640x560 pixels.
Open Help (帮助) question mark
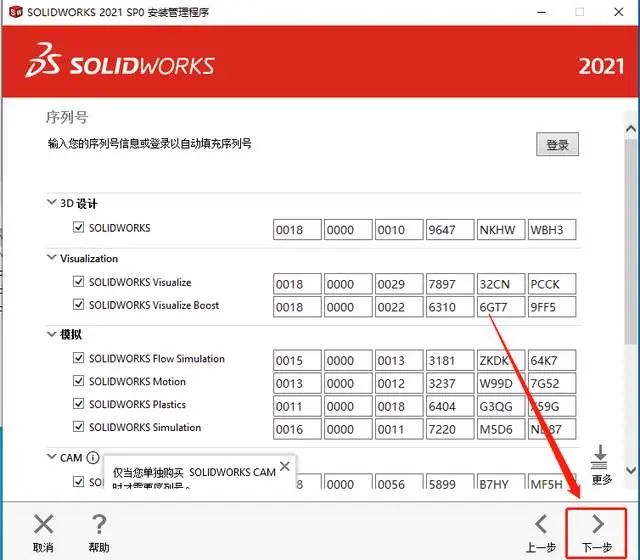click(99, 524)
